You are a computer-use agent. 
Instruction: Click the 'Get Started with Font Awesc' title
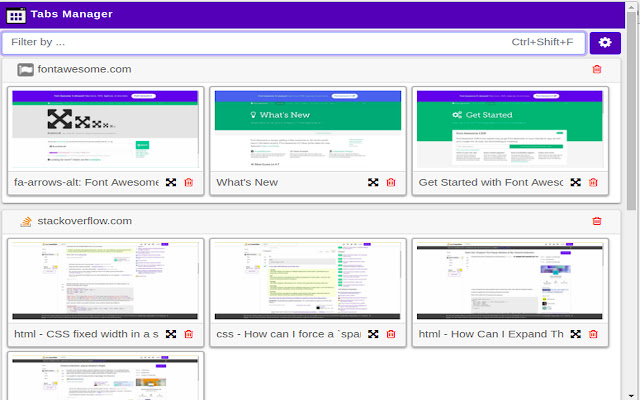click(491, 182)
